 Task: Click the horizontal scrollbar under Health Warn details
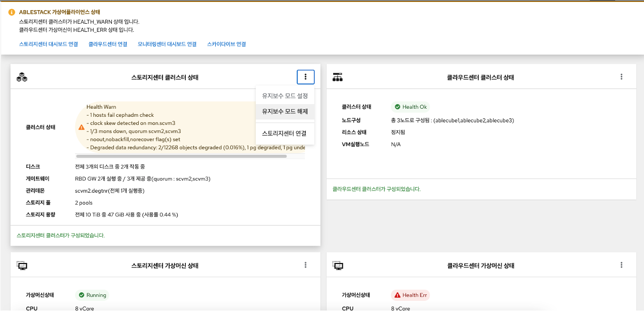(181, 156)
